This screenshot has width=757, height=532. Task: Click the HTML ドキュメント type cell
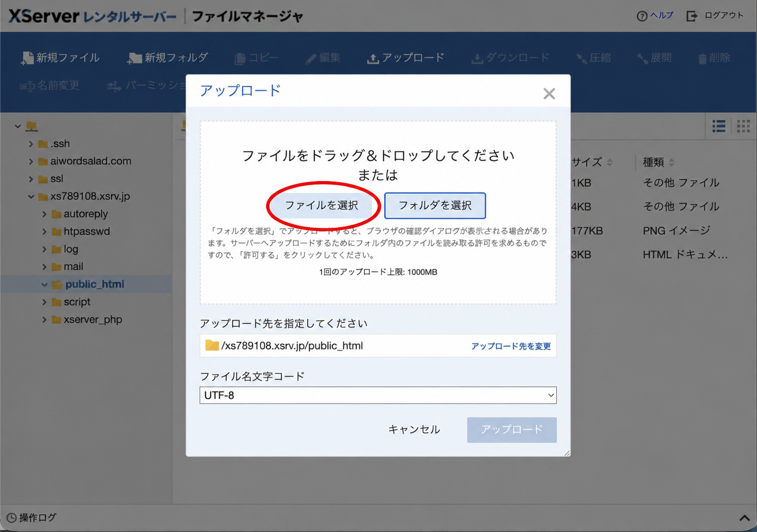pos(685,255)
